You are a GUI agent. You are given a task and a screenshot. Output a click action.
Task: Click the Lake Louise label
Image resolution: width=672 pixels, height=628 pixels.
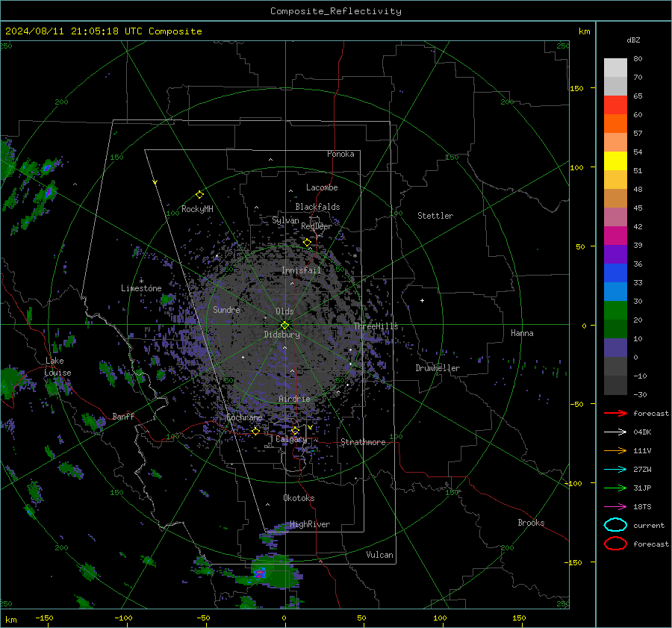coord(57,367)
